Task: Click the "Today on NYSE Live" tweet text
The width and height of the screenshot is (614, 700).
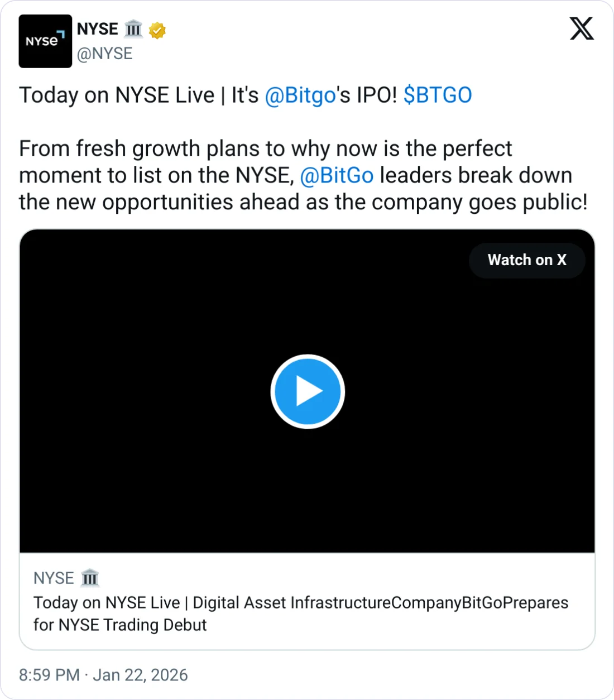Action: click(116, 95)
